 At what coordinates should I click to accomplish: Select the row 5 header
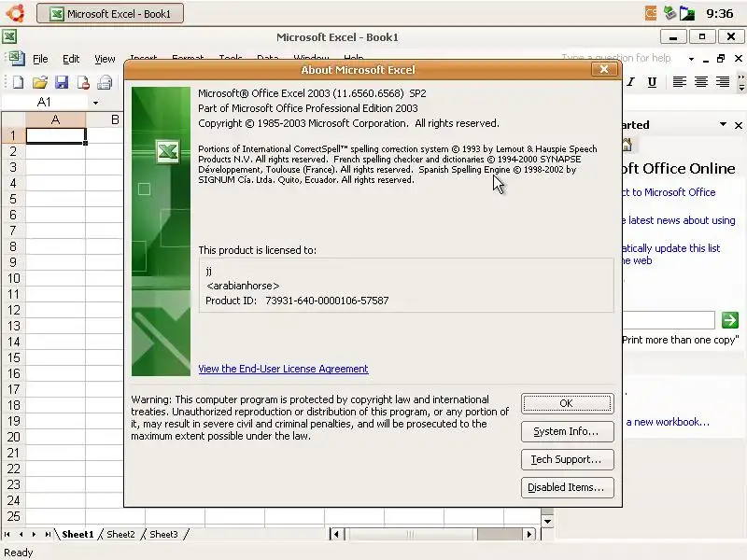point(13,199)
